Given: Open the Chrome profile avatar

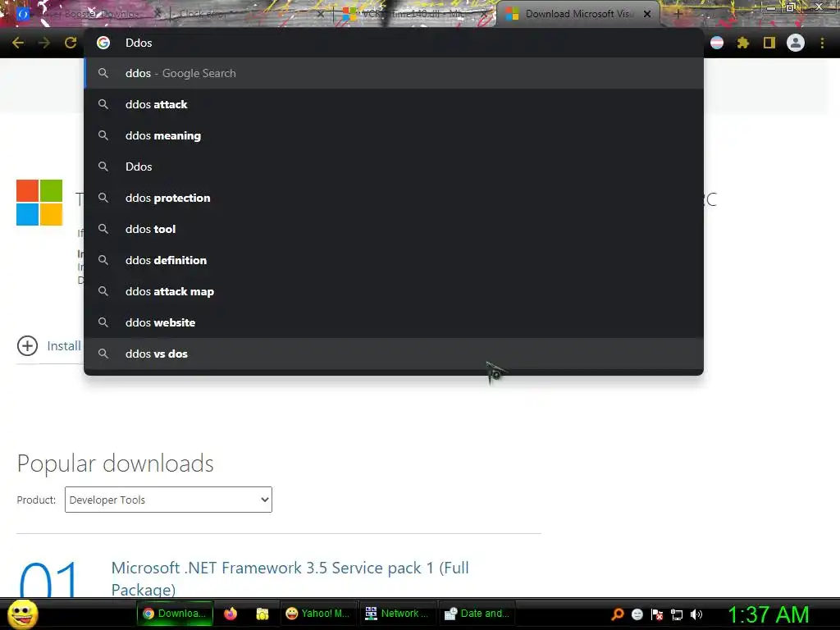Looking at the screenshot, I should [796, 43].
